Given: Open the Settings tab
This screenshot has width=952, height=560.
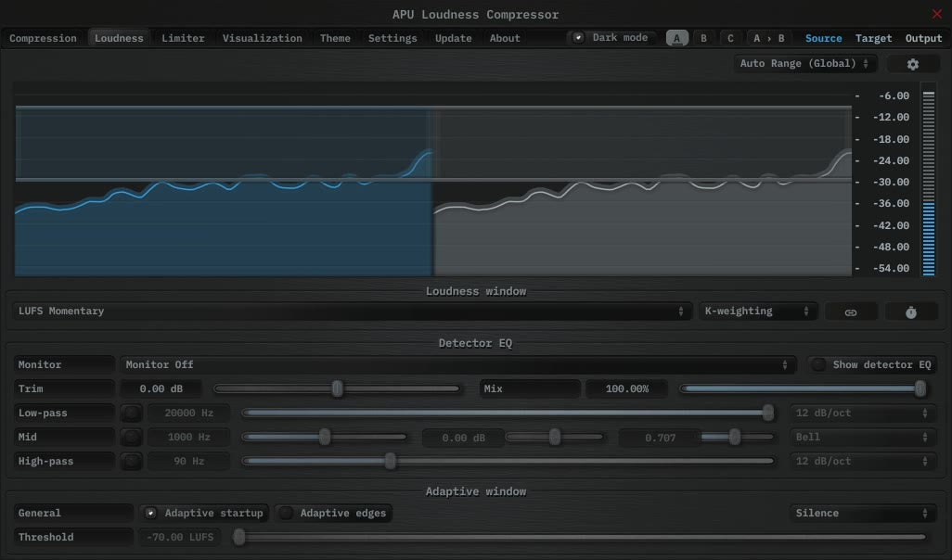Looking at the screenshot, I should pyautogui.click(x=392, y=38).
